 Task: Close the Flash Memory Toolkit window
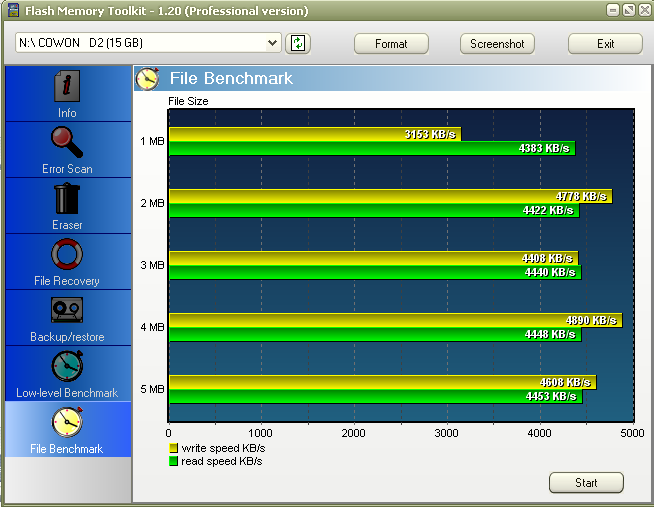pyautogui.click(x=644, y=10)
